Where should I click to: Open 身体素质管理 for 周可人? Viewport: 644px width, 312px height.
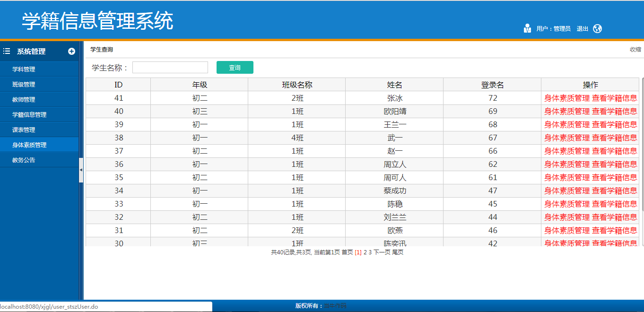[x=567, y=178]
